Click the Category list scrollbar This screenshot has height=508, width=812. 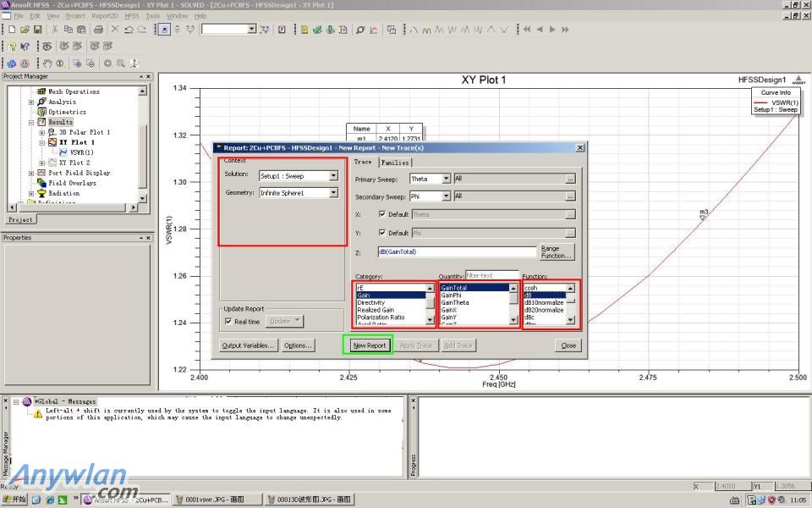[x=430, y=304]
